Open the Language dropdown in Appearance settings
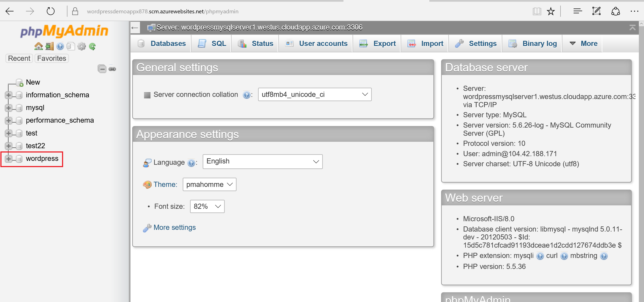 coord(262,161)
